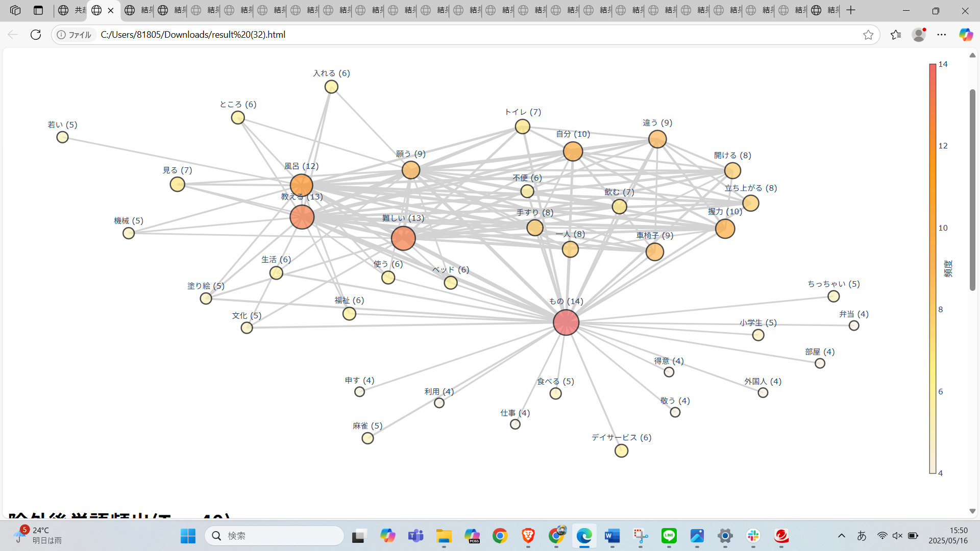Add this page to favorites star

(868, 35)
